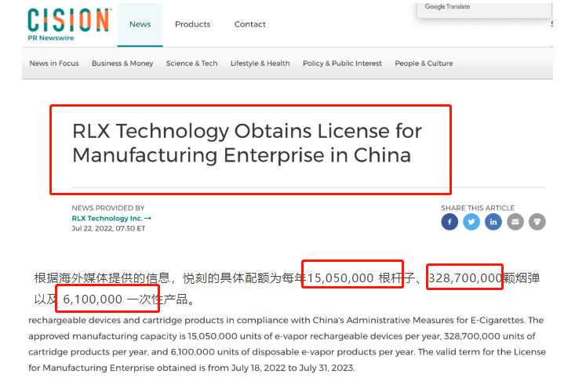Click the NEWS PROVIDED BY label
The height and width of the screenshot is (392, 586).
[x=108, y=208]
